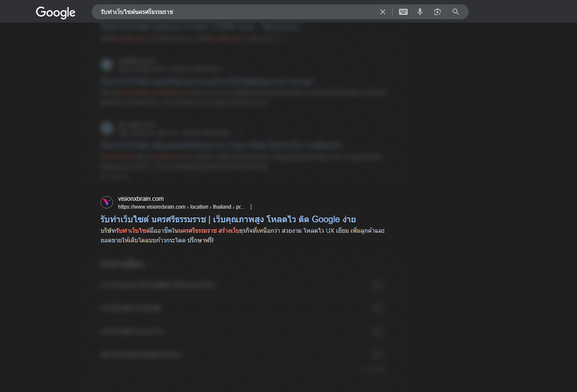The height and width of the screenshot is (392, 577).
Task: Search by image with the camera icon
Action: [437, 12]
